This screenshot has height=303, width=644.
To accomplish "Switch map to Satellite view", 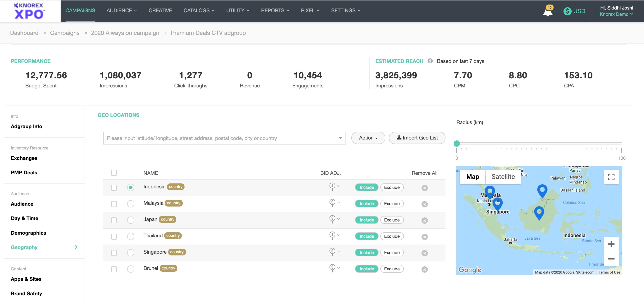I will coord(503,177).
